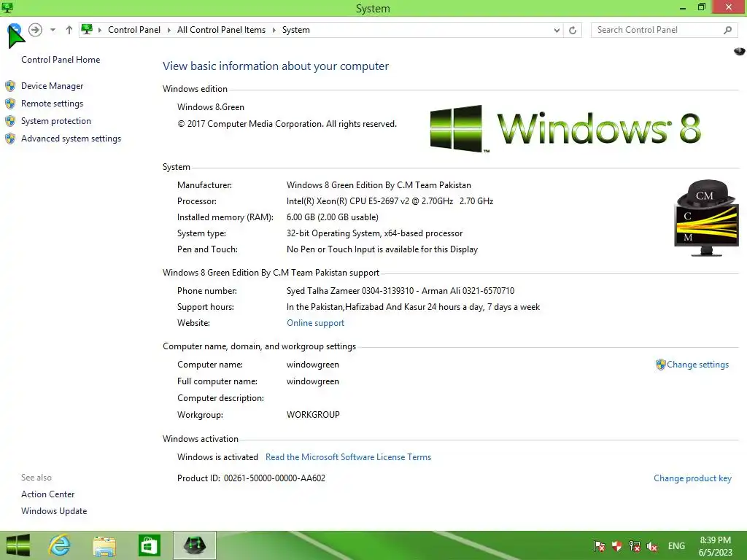The width and height of the screenshot is (747, 560).
Task: Click the Windows 8 green logo
Action: (x=565, y=128)
